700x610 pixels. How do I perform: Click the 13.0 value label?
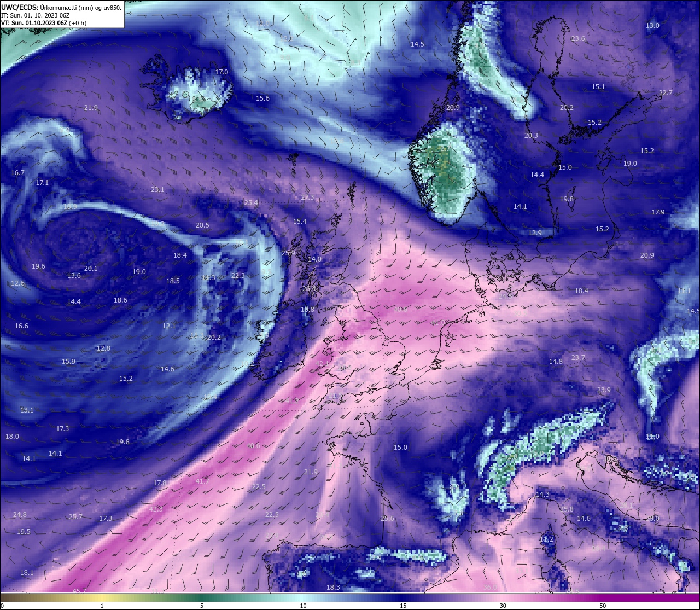coord(652,26)
